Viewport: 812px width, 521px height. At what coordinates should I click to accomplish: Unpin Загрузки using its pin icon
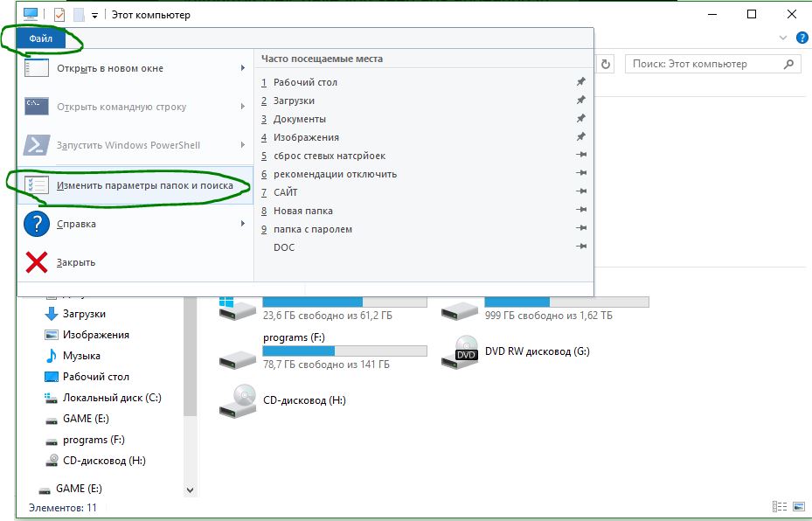click(x=581, y=100)
